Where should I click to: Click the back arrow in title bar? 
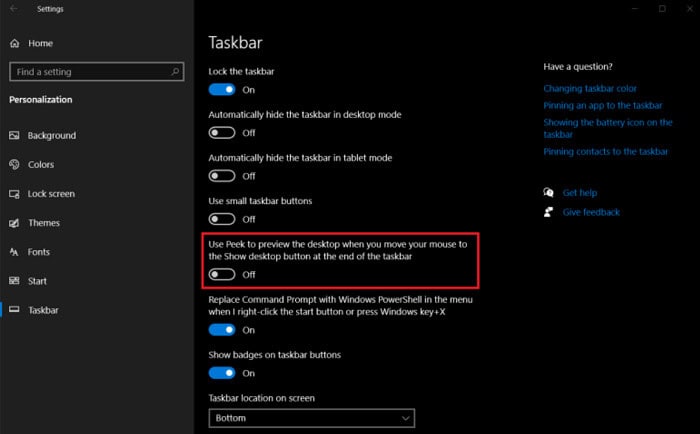pos(14,8)
